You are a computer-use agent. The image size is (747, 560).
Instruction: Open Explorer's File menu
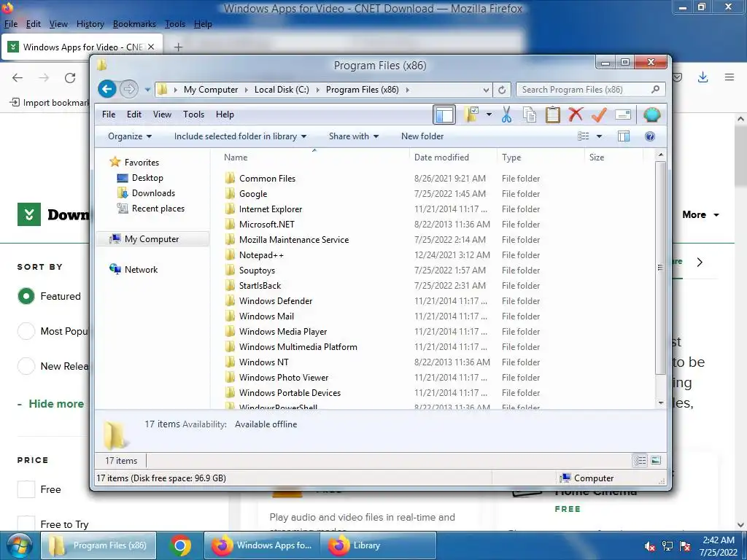click(x=109, y=114)
